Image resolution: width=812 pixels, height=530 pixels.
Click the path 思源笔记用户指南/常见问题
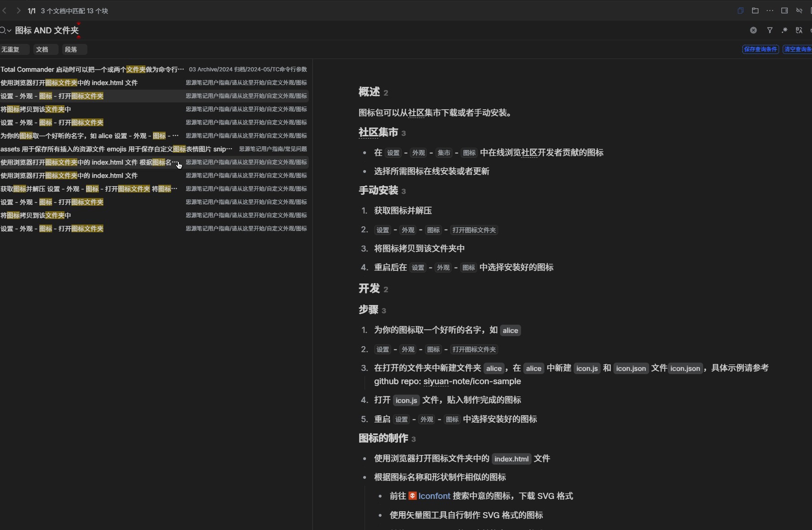coord(273,149)
